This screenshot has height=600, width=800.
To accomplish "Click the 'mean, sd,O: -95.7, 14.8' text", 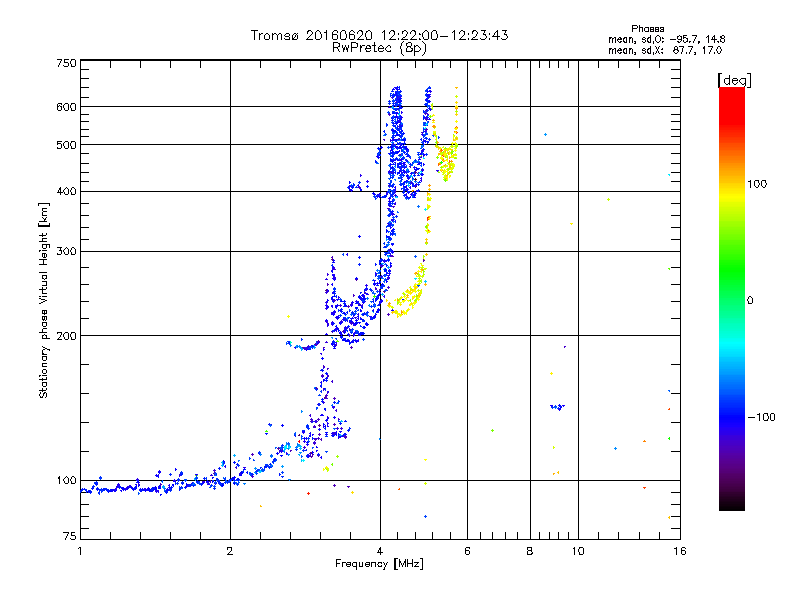I will click(666, 39).
